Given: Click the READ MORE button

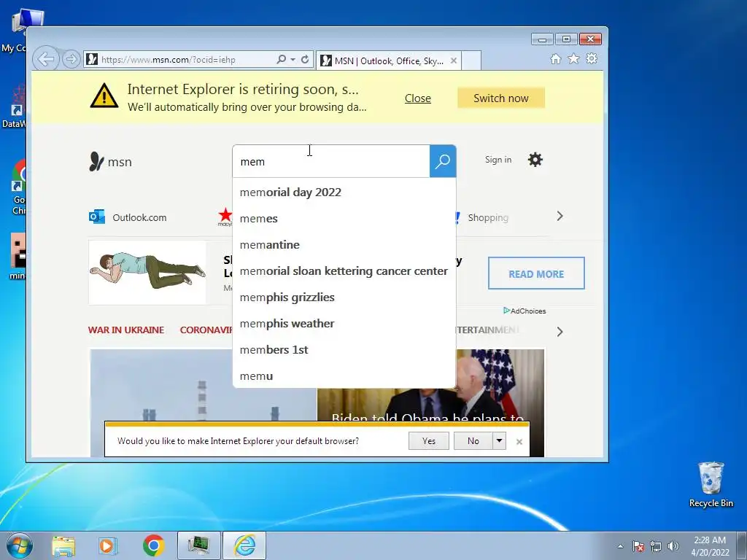Looking at the screenshot, I should [536, 273].
